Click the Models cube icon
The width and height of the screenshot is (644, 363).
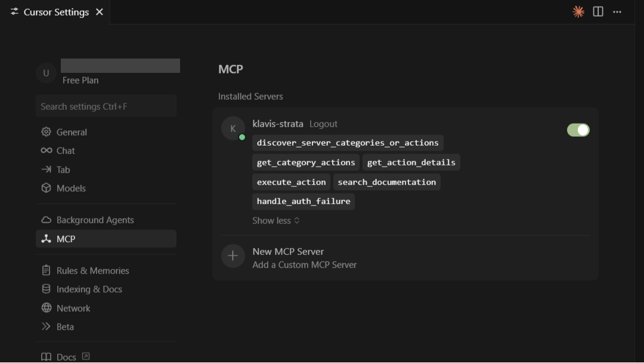click(x=46, y=188)
